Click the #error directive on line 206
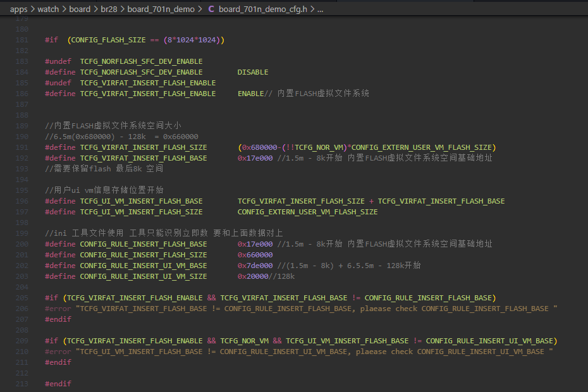 pos(58,309)
